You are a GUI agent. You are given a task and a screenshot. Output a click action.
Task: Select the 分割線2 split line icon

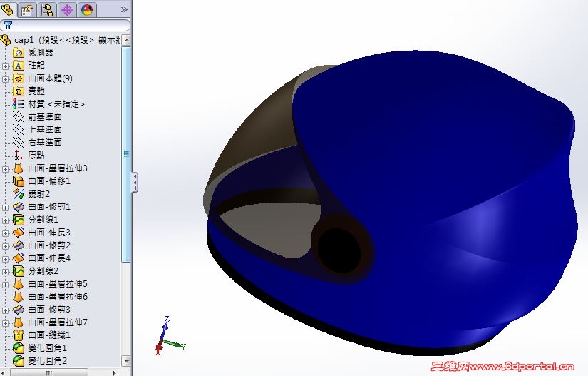[x=19, y=271]
